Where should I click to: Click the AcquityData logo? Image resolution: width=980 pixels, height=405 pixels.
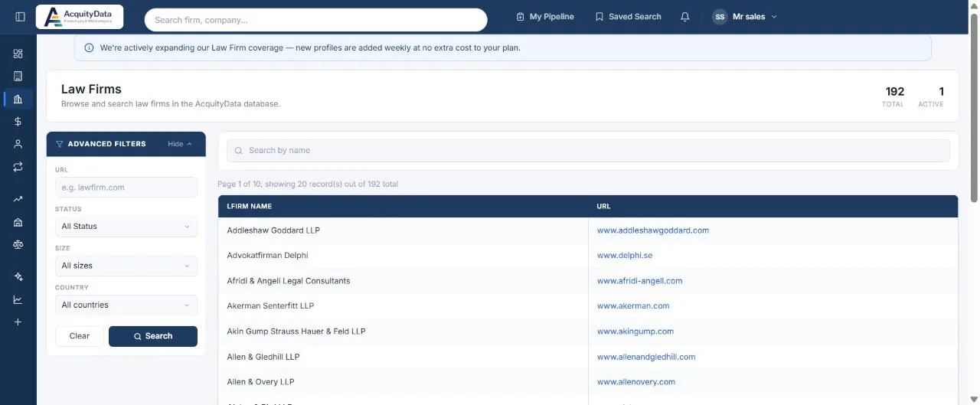pos(80,17)
